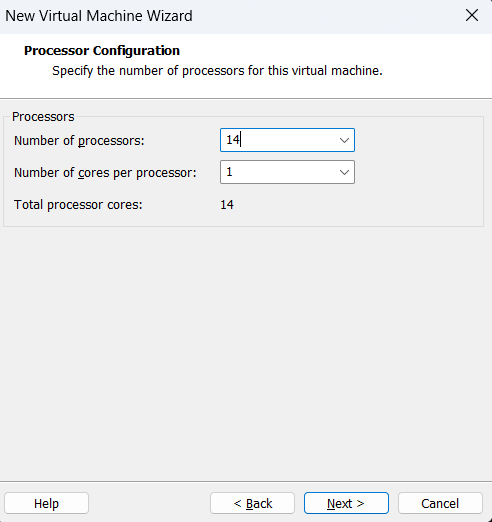Focus the cores per processor combo box

tap(287, 172)
